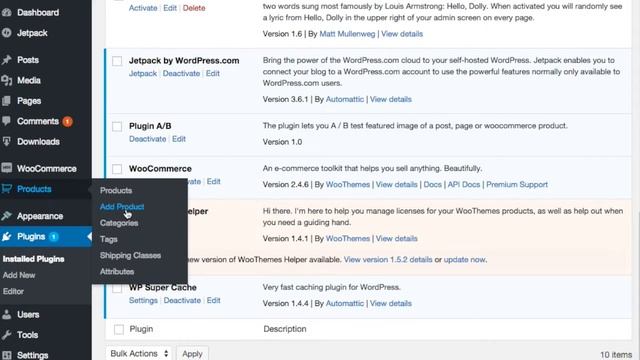The height and width of the screenshot is (360, 640).
Task: Deactivate the WP Super Cache plugin
Action: pos(182,300)
